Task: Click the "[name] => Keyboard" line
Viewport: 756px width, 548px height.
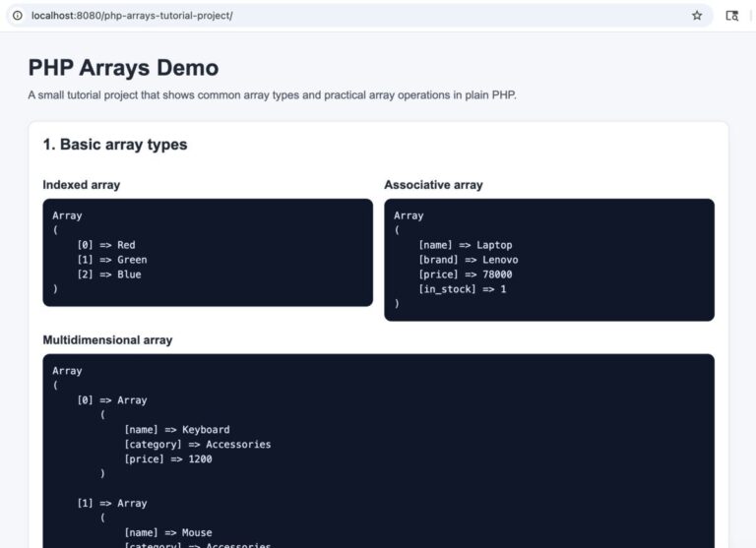Action: (x=177, y=429)
